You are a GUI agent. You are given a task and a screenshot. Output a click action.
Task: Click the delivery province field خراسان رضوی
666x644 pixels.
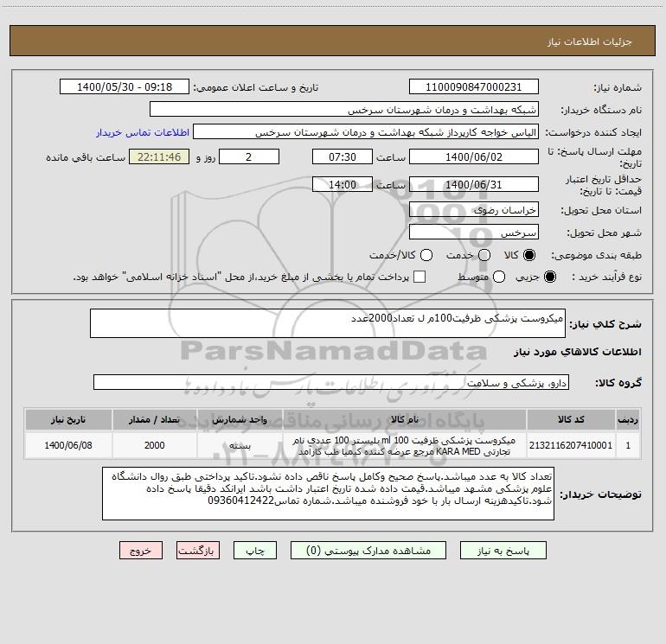[x=474, y=210]
